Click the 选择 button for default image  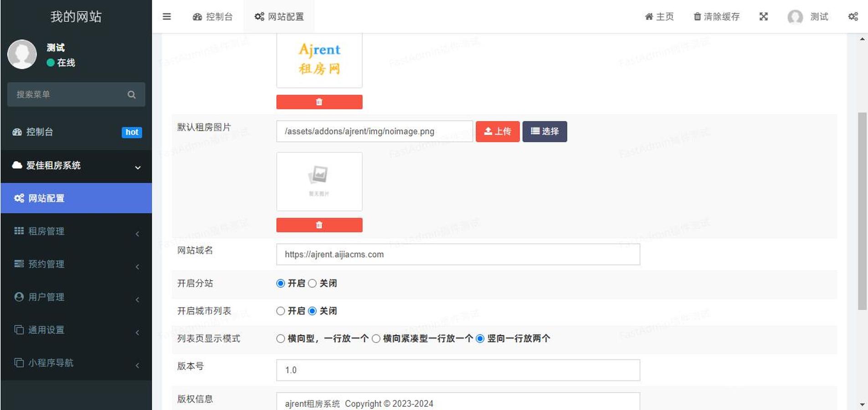[544, 132]
